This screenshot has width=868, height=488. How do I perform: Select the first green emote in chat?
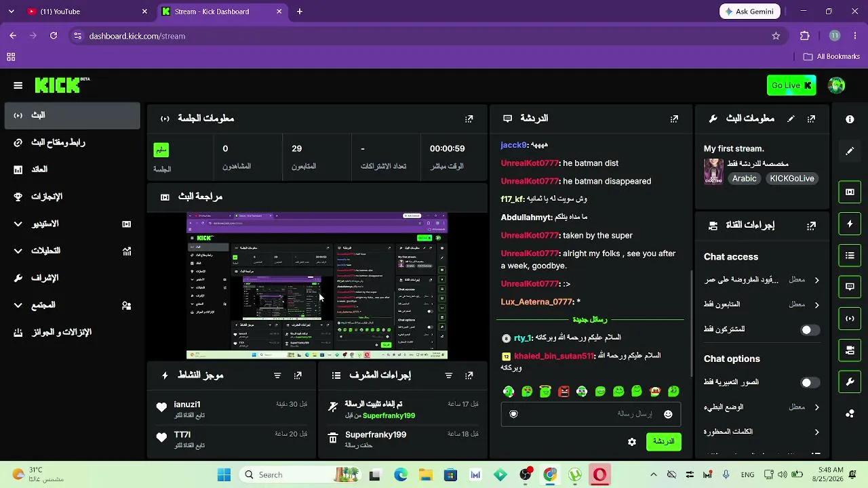509,391
